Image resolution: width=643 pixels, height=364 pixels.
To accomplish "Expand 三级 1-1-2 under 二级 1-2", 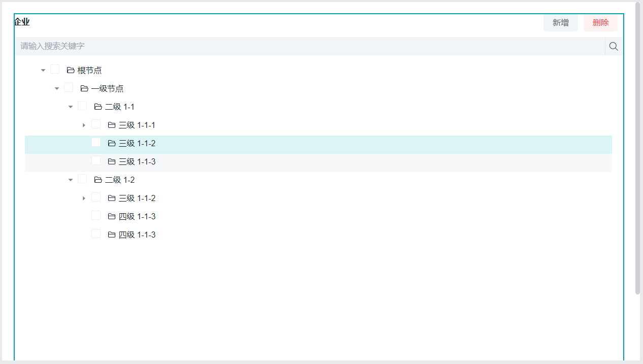I will tap(84, 198).
